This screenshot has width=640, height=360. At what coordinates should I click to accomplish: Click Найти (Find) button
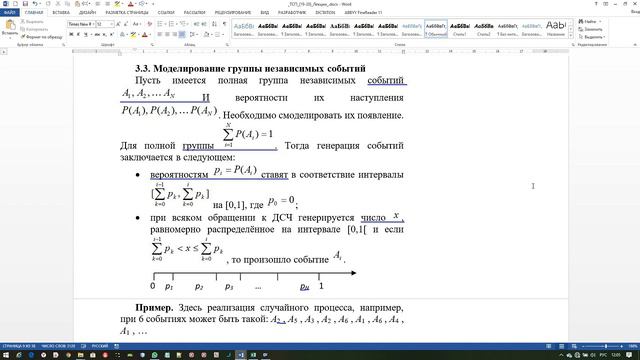[x=590, y=21]
